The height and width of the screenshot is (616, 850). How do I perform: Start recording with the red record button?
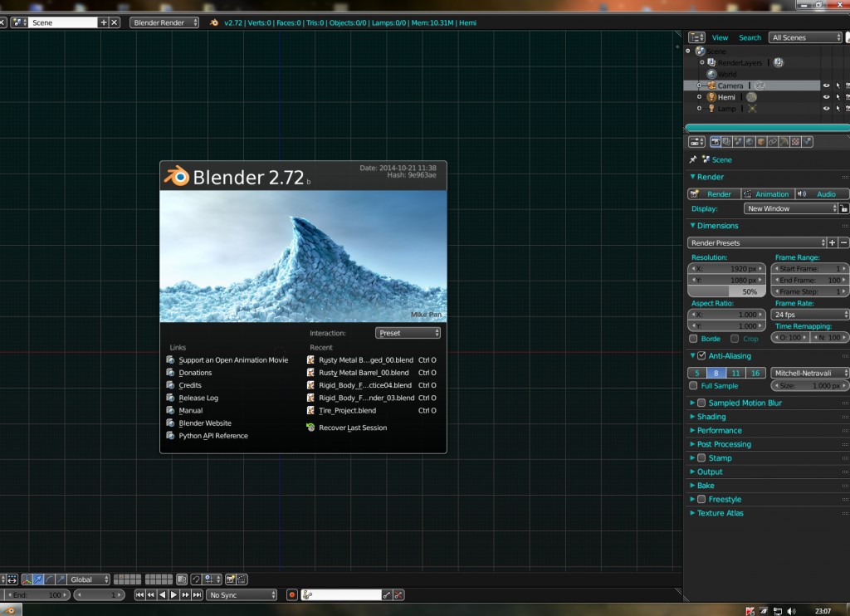coord(291,594)
